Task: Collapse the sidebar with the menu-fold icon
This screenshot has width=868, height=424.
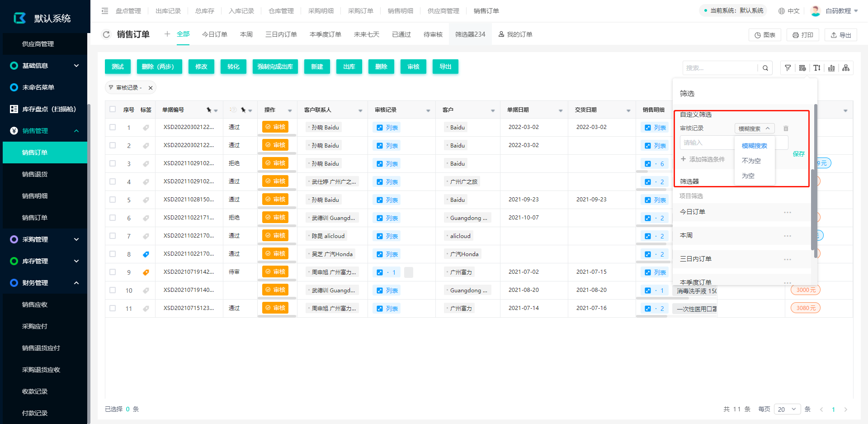Action: [105, 11]
